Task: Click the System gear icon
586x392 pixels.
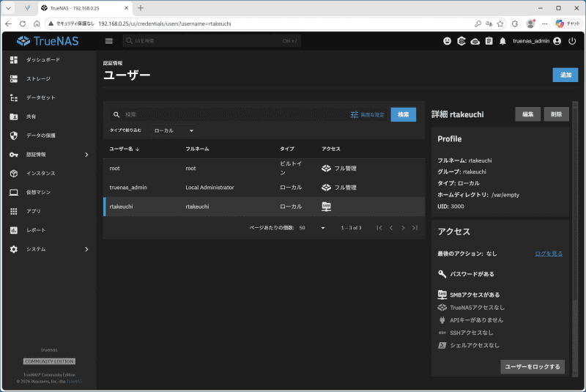Action: (x=14, y=249)
